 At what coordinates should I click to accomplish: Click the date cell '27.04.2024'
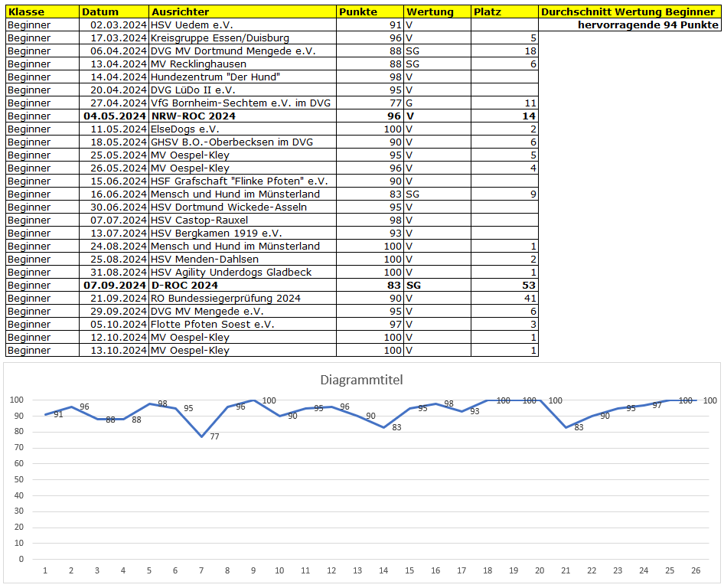point(114,103)
